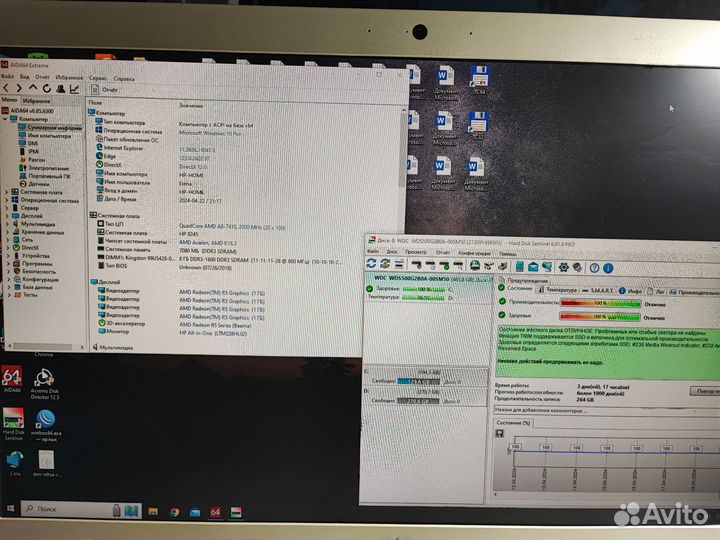The height and width of the screenshot is (540, 720).
Task: Open the winbox64.exe desktop shortcut
Action: point(46,425)
